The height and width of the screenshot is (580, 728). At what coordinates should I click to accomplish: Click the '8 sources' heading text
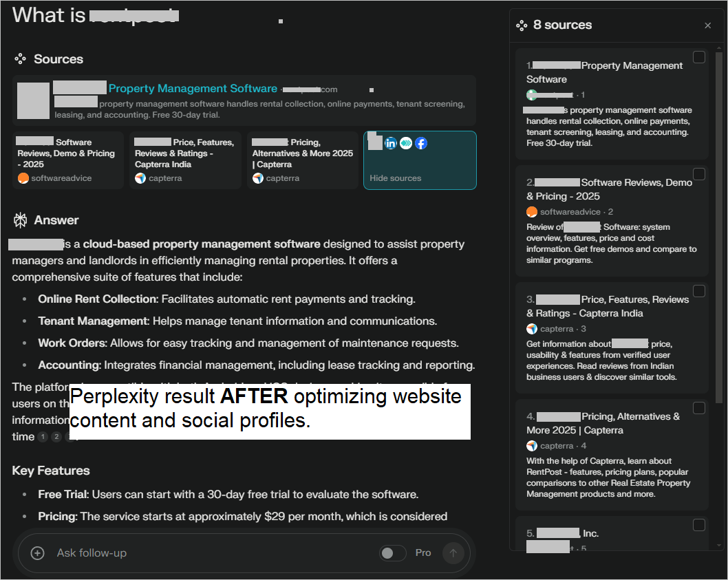tap(562, 25)
